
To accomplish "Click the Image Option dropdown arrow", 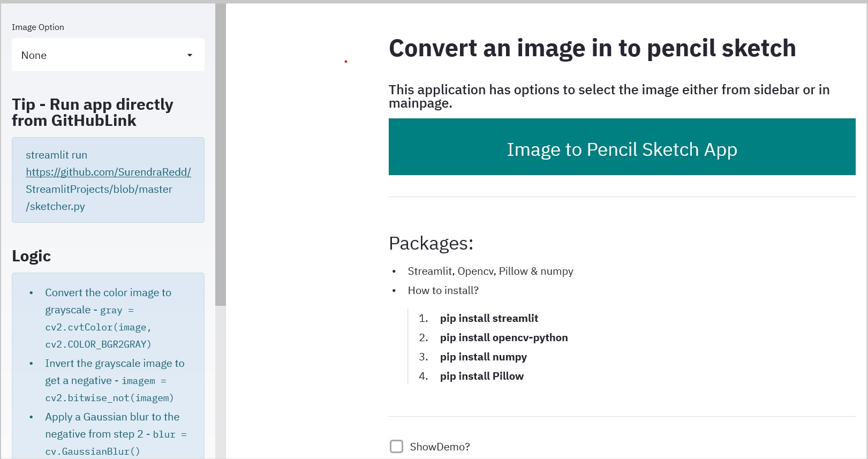I will [190, 55].
